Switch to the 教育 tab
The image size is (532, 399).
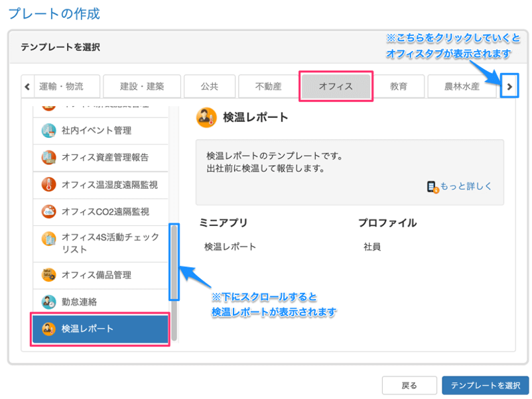401,86
